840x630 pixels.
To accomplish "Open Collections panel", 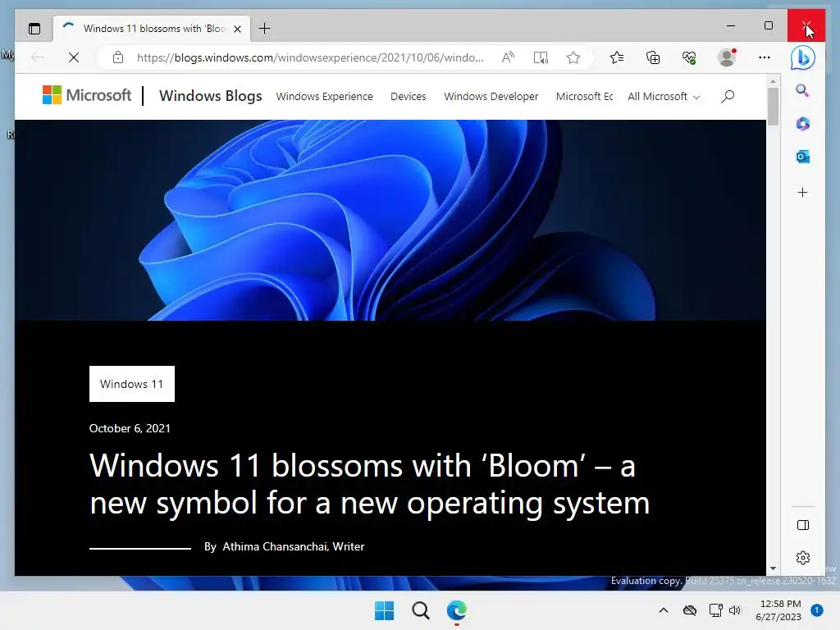I will tap(653, 57).
